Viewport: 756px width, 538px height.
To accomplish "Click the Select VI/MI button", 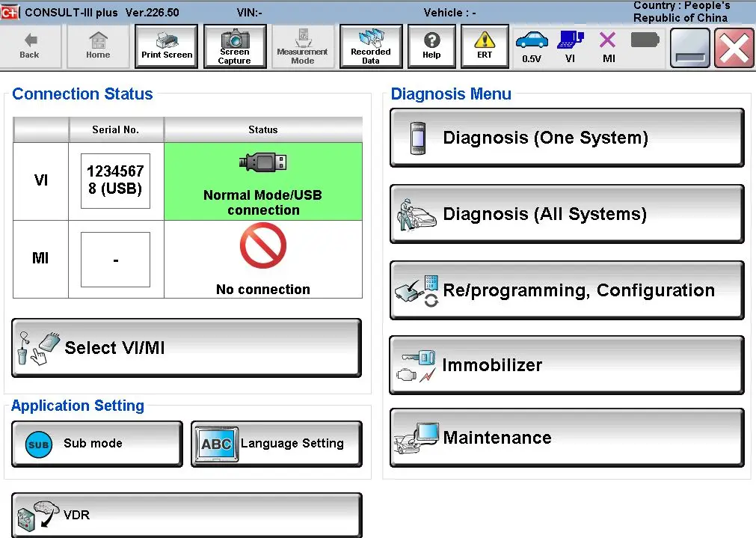I will pos(185,347).
